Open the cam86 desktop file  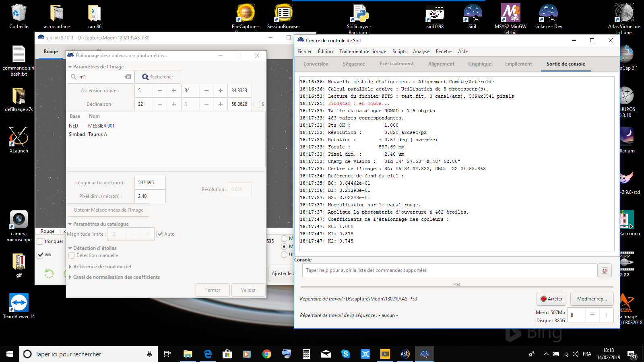(x=94, y=16)
